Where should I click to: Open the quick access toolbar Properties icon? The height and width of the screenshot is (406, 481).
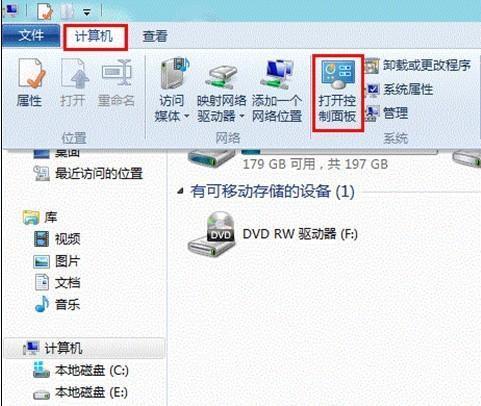tap(45, 11)
